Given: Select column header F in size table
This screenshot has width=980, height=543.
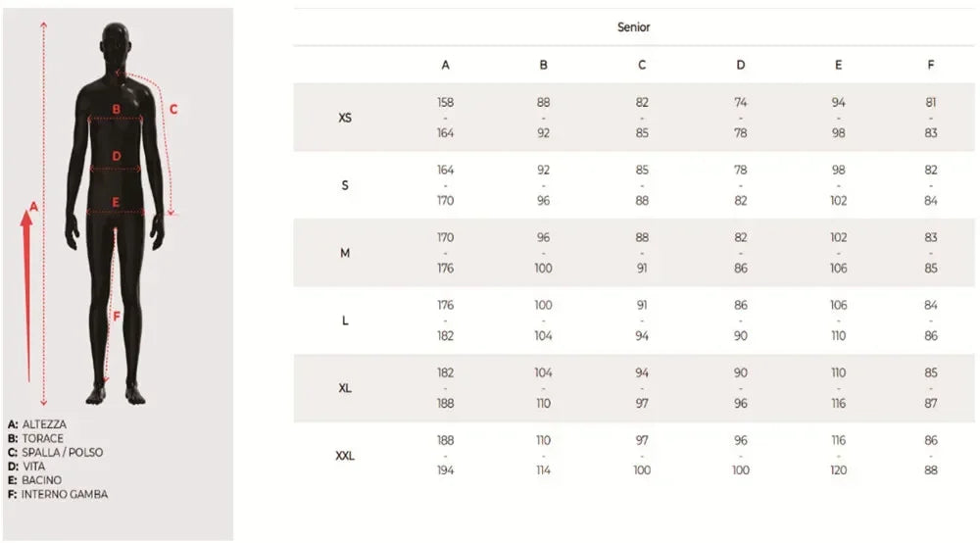Looking at the screenshot, I should coord(931,65).
